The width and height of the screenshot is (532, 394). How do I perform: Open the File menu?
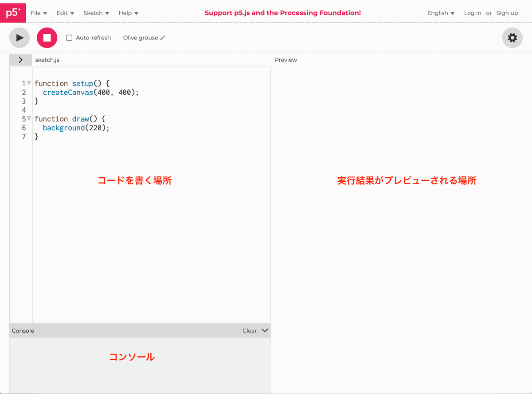pos(38,13)
